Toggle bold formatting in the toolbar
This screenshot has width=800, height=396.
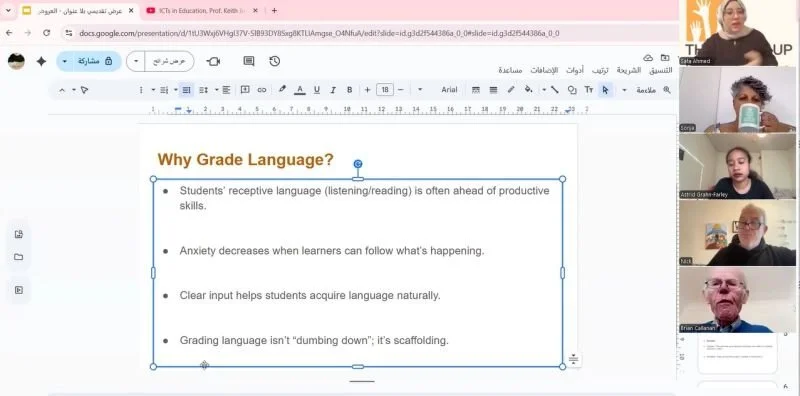coord(349,90)
